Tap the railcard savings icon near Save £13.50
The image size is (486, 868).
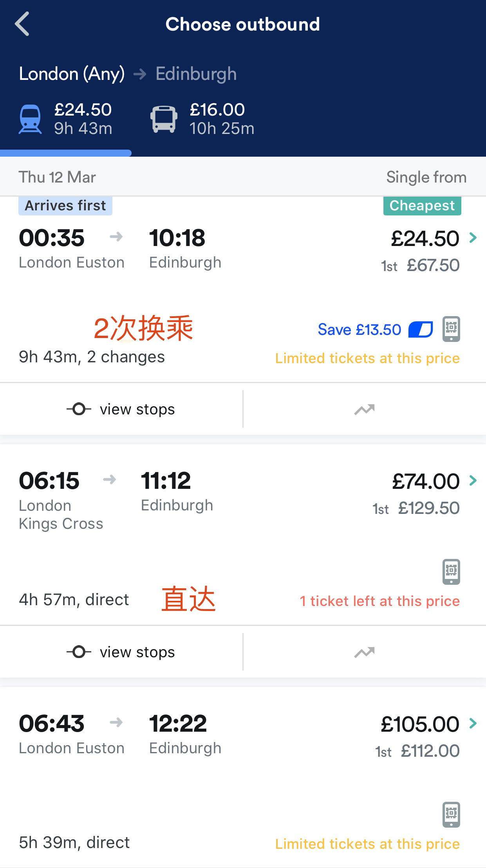(x=420, y=329)
